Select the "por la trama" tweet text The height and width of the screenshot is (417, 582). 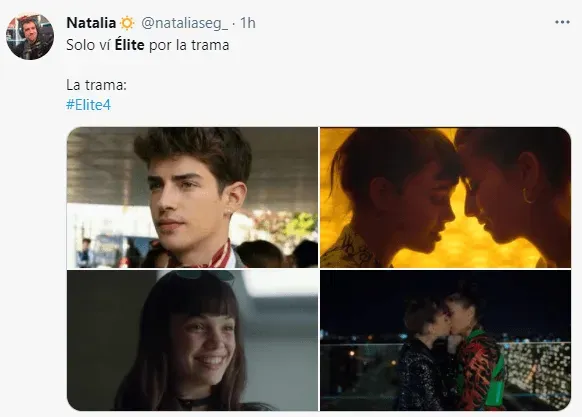[189, 45]
